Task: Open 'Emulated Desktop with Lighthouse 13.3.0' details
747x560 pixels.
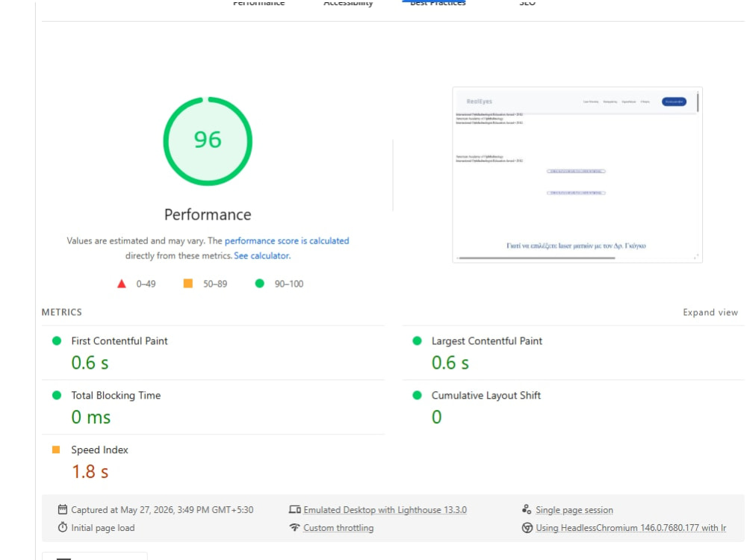Action: coord(385,509)
